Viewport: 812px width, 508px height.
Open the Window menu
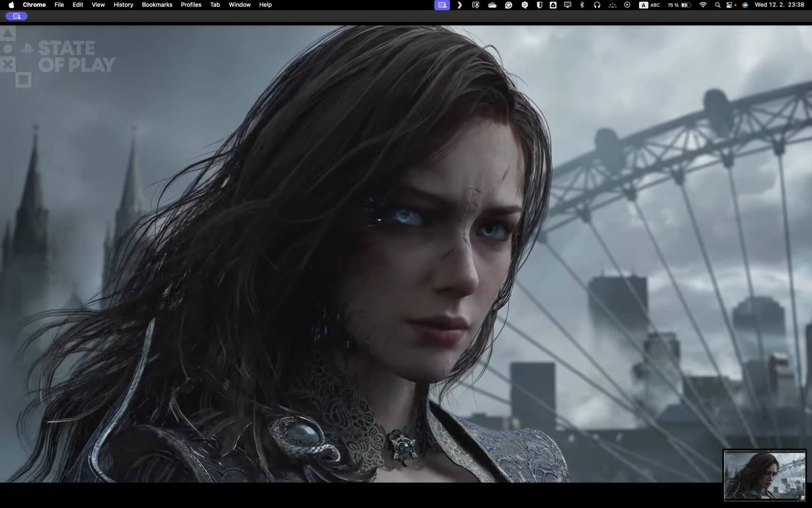[240, 5]
